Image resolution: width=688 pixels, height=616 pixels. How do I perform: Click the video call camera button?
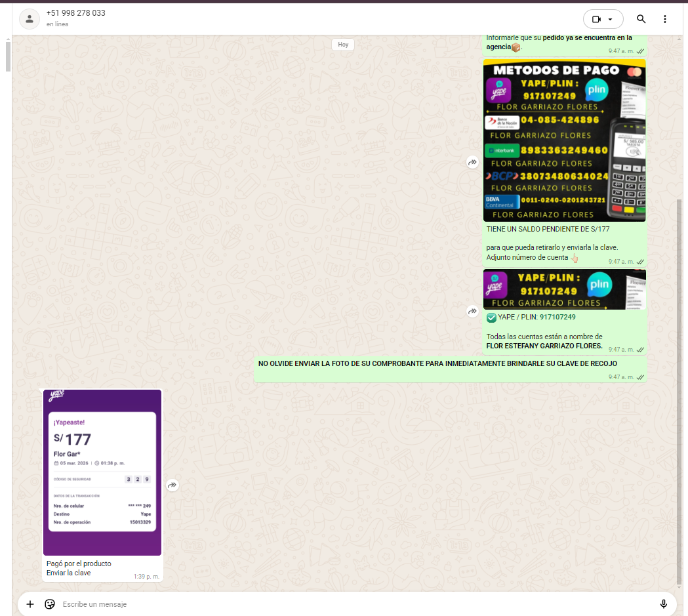[x=596, y=19]
